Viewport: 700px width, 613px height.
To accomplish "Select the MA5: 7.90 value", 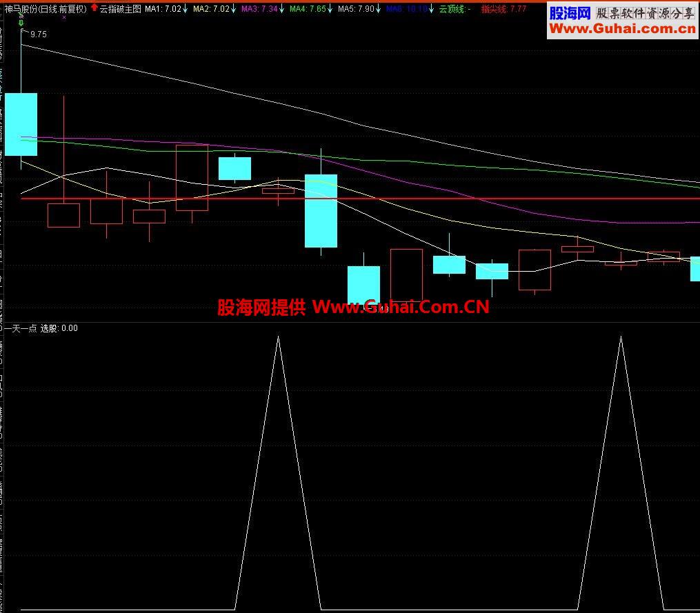I will point(356,9).
